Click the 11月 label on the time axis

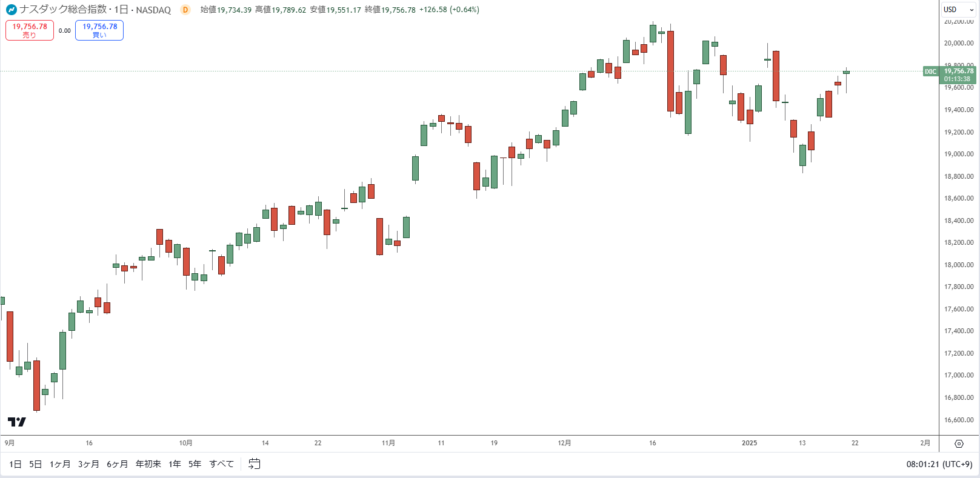(x=388, y=443)
